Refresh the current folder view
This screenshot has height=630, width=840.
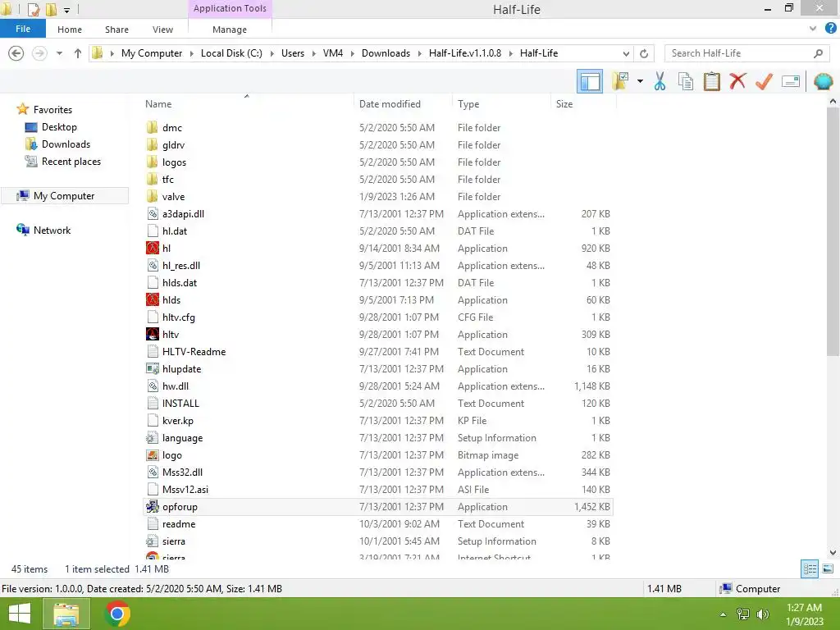(x=644, y=53)
